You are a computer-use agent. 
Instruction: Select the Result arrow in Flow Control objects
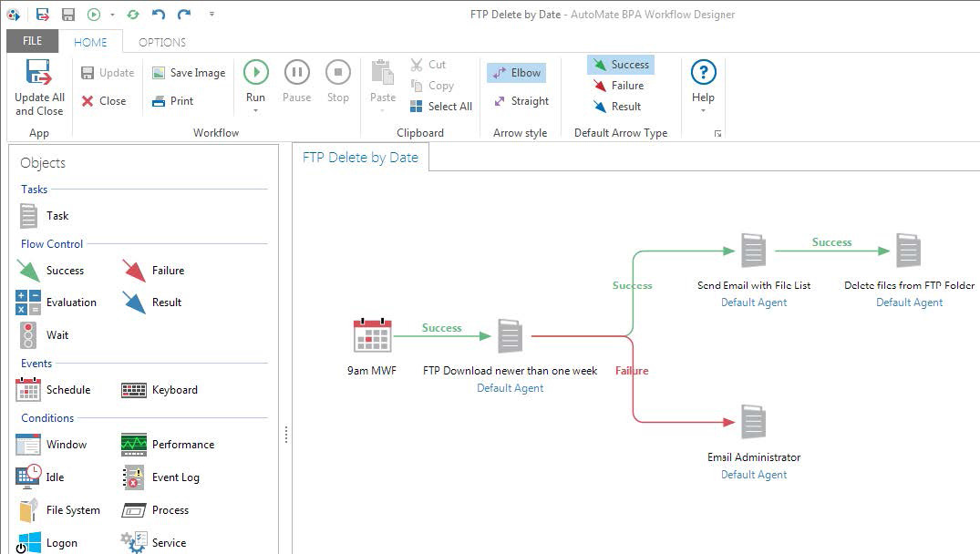tap(152, 303)
